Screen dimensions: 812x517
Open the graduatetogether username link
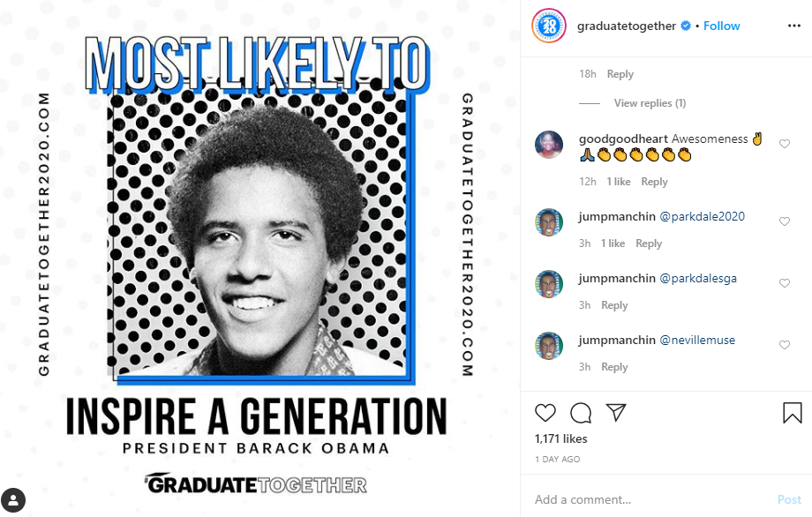coord(627,26)
